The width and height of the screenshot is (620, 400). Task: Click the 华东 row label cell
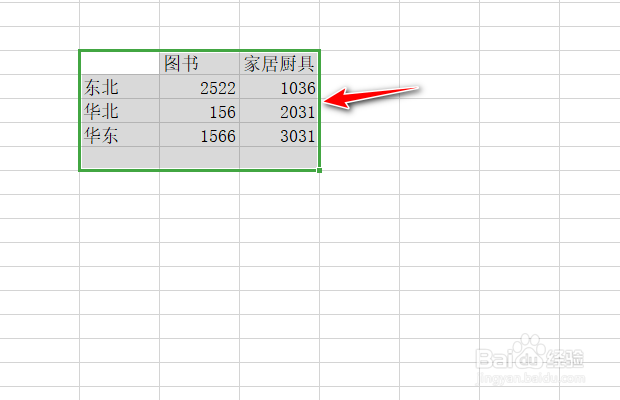[x=119, y=135]
